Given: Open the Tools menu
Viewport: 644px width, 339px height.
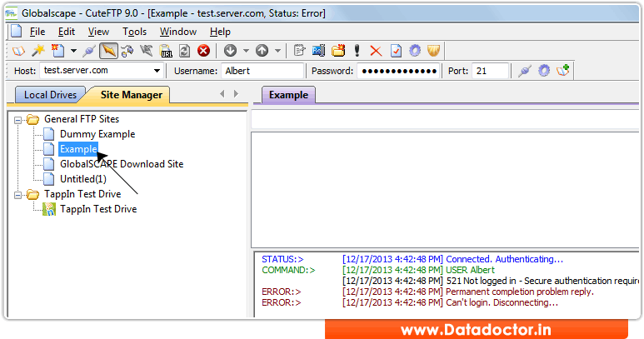Looking at the screenshot, I should tap(134, 32).
